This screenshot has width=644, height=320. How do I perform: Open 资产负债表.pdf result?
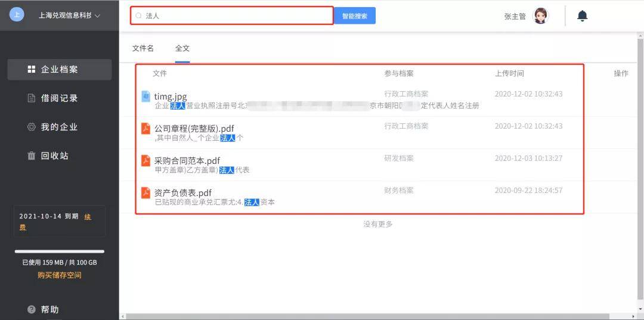(x=183, y=193)
